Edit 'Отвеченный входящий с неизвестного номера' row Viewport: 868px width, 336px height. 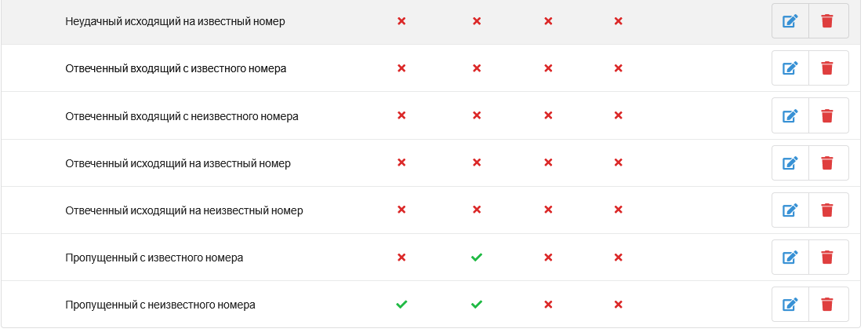point(790,116)
